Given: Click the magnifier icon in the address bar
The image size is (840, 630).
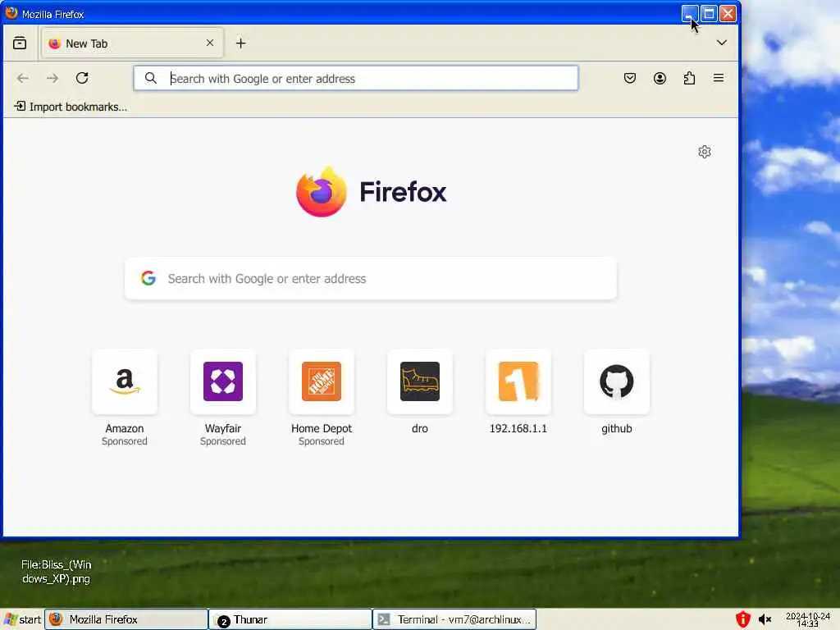Looking at the screenshot, I should [x=151, y=78].
